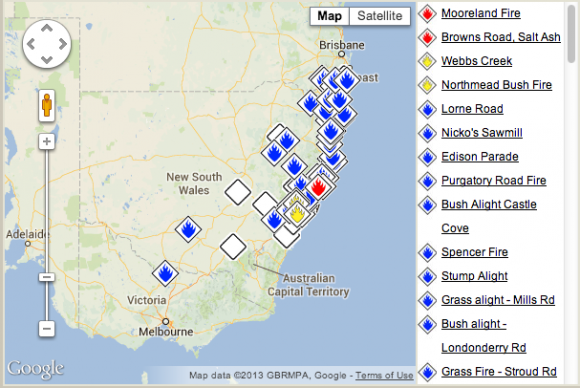The height and width of the screenshot is (388, 580).
Task: Click the Street View pegman icon
Action: coord(47,105)
